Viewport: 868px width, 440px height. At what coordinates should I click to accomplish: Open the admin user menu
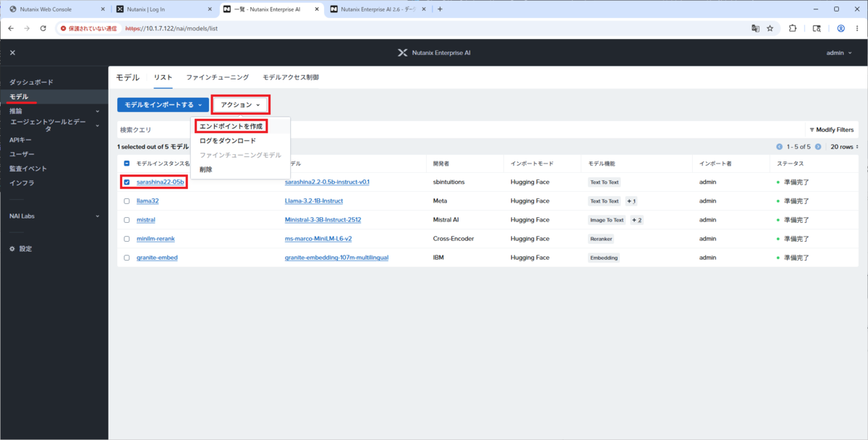tap(838, 53)
